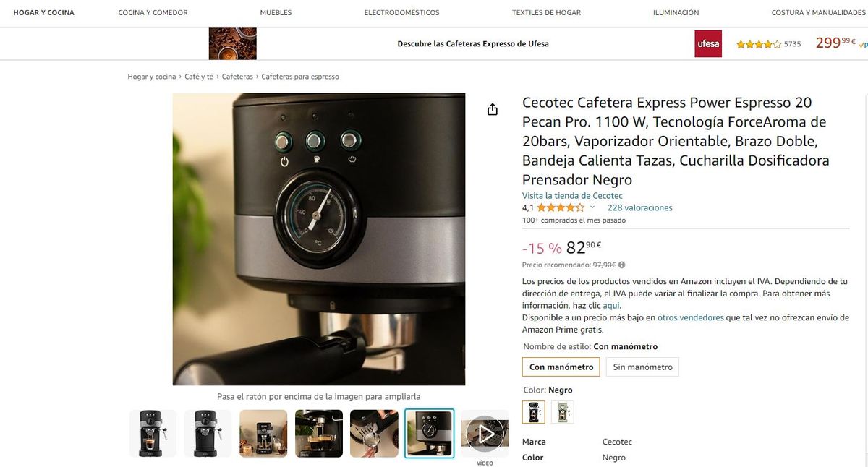Open the coffee beans banner image
This screenshot has width=868, height=467.
233,43
